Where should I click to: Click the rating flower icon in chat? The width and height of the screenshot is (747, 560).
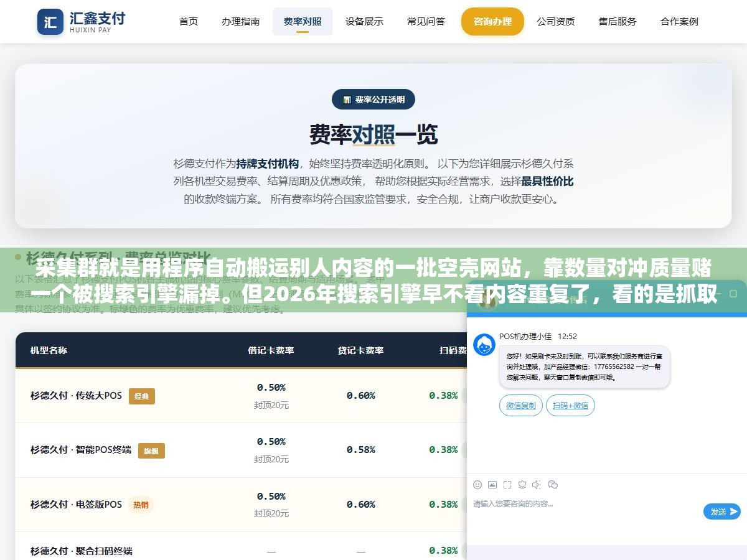pos(522,484)
